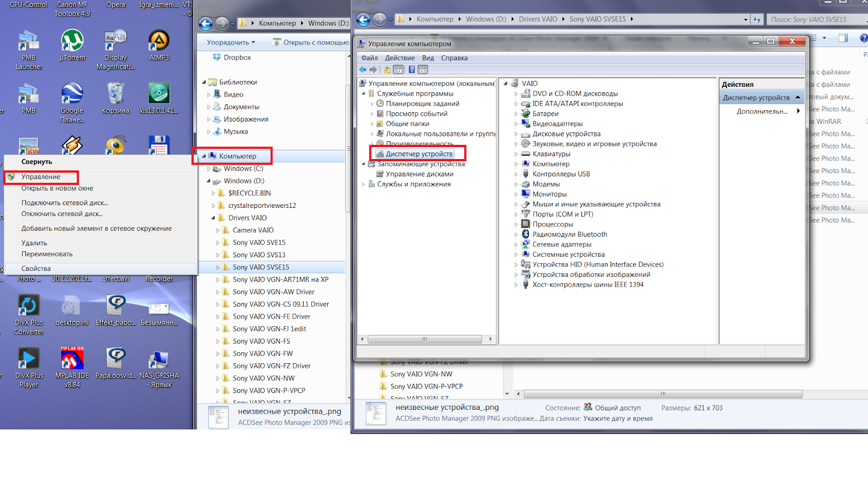Click the Поиск: Sony VAIO SVSE15 search field
The image size is (868, 482).
pyautogui.click(x=816, y=20)
